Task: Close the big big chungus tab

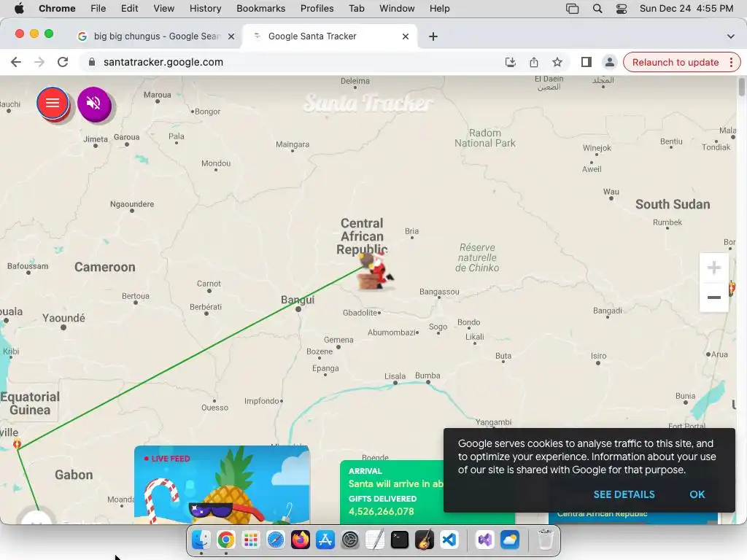Action: point(231,36)
